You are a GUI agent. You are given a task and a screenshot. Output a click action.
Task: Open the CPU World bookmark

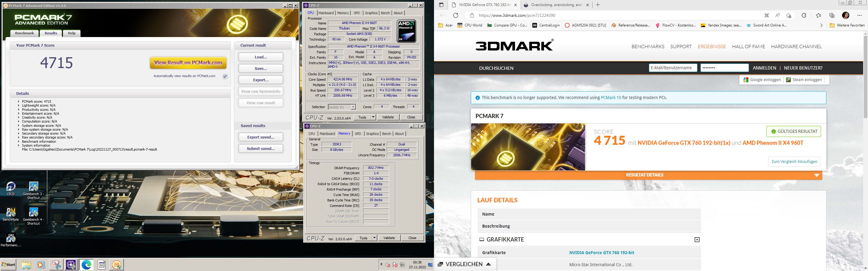tap(470, 25)
